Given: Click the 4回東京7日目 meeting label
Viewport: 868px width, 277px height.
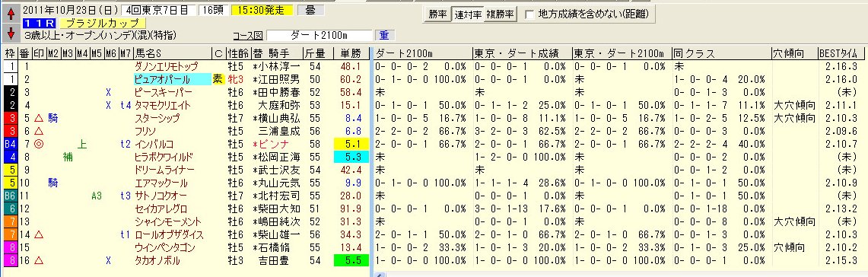Looking at the screenshot, I should click(x=160, y=10).
